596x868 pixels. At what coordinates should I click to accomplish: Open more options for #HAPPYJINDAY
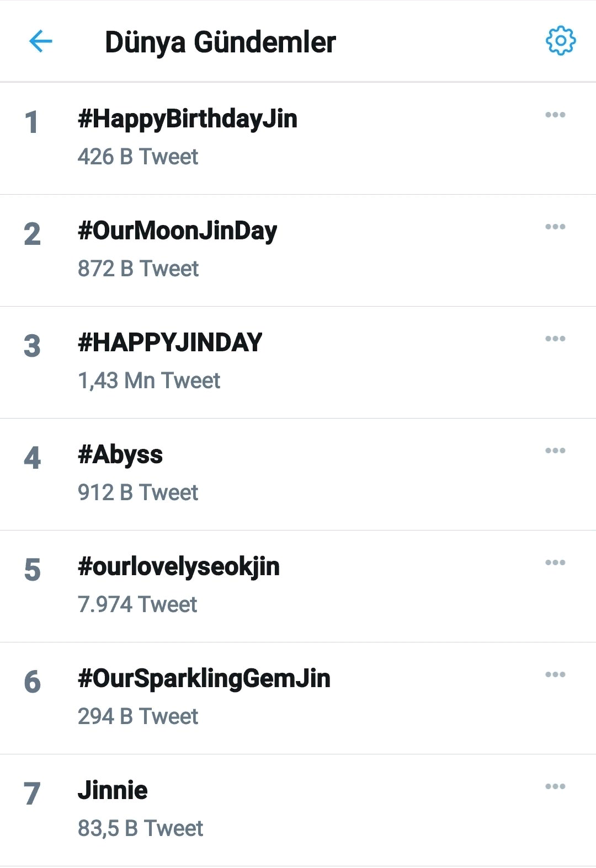pyautogui.click(x=555, y=339)
